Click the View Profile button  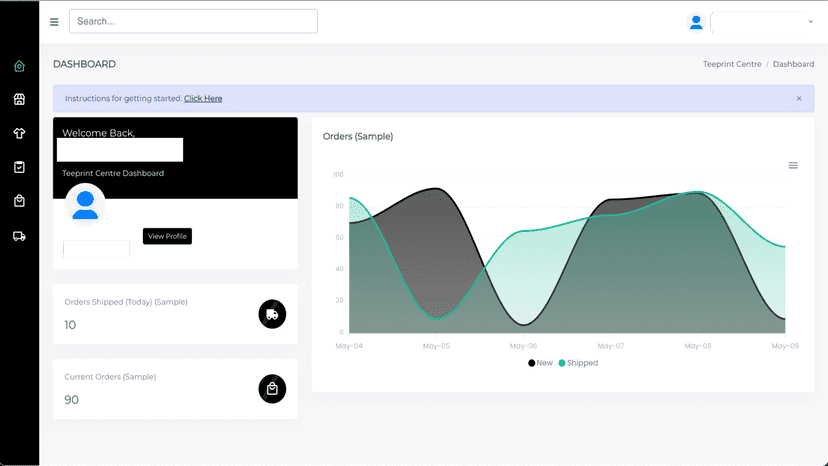167,236
